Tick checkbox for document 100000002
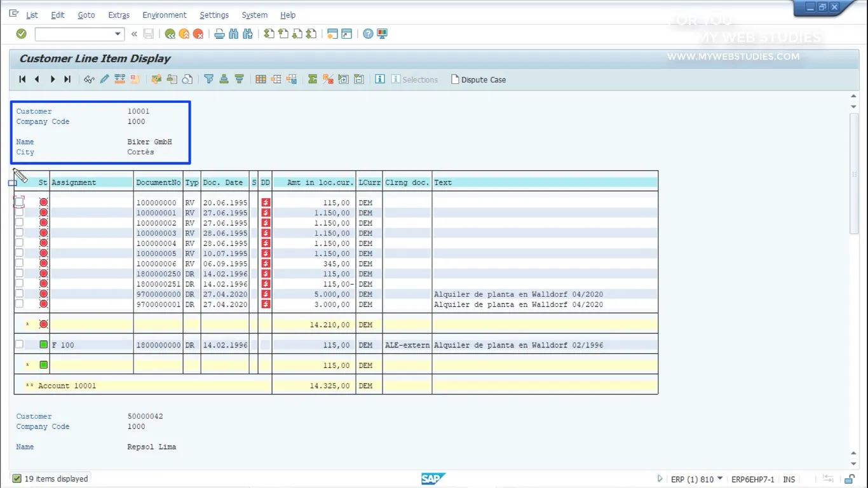 click(x=19, y=222)
